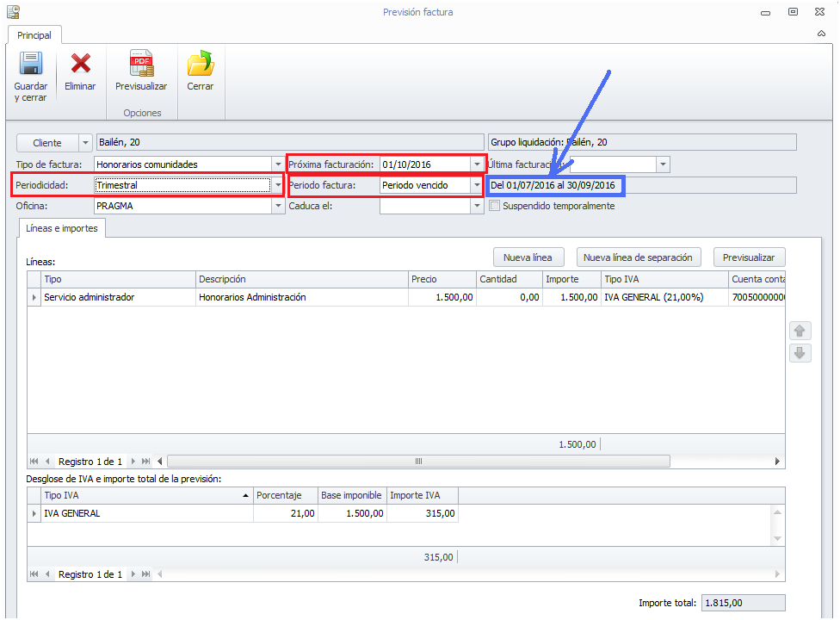Image resolution: width=840 pixels, height=620 pixels.
Task: Go to first record in IVA navigator
Action: coord(34,574)
